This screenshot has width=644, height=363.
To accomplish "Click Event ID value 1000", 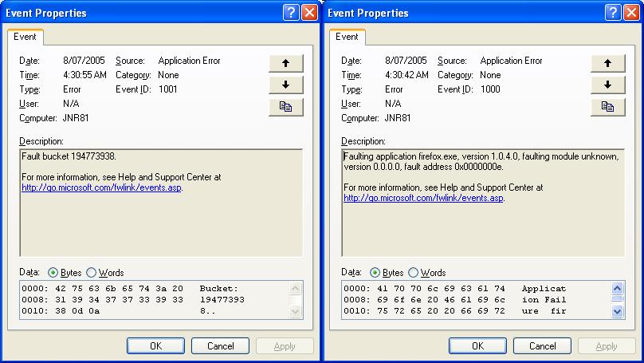I will click(x=490, y=89).
